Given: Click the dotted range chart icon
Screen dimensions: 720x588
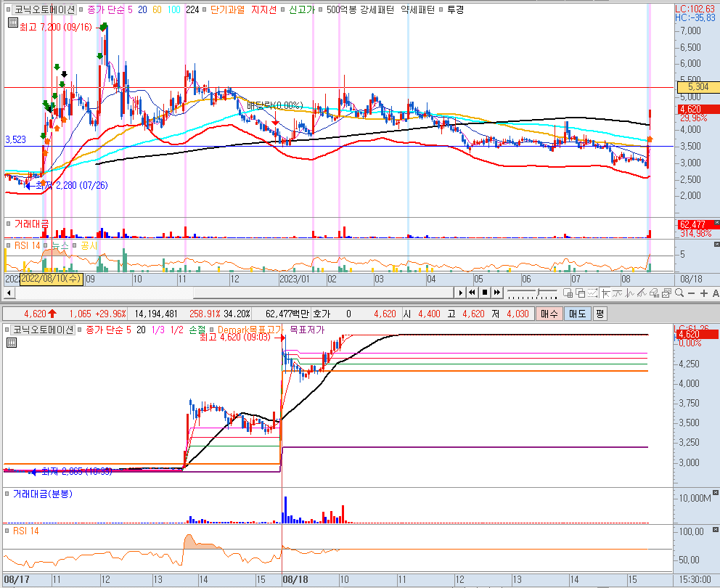Looking at the screenshot, I should click(x=593, y=293).
